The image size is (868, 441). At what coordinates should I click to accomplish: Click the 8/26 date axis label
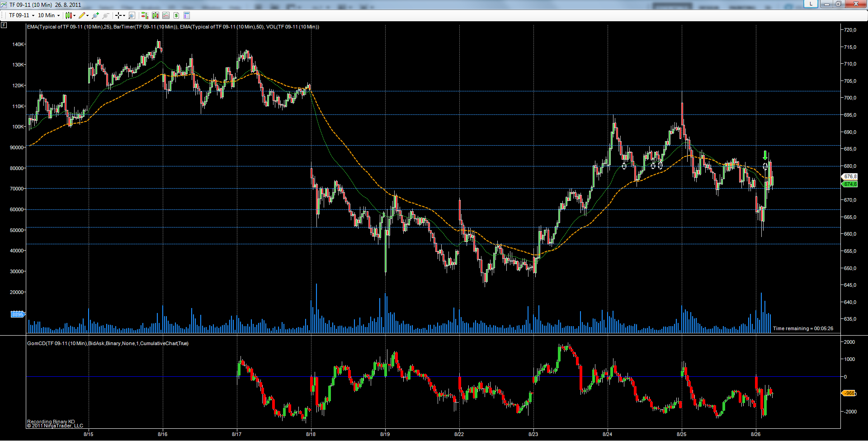[x=756, y=434]
